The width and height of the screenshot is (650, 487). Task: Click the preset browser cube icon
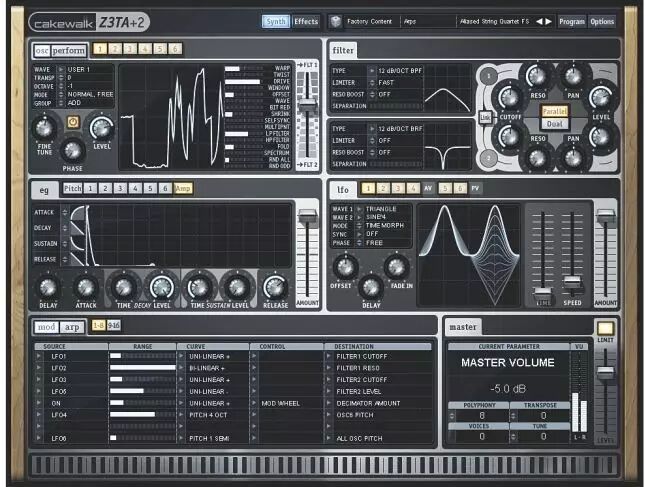[335, 22]
